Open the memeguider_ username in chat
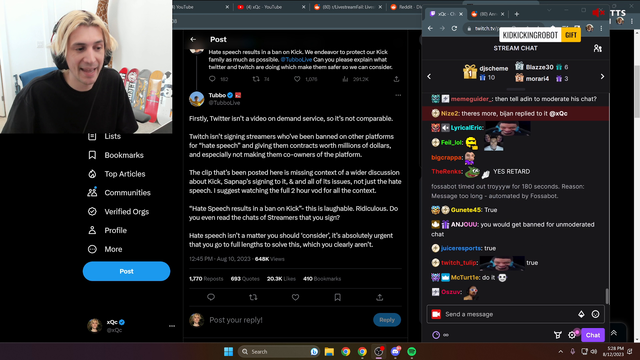The width and height of the screenshot is (640, 360). click(471, 99)
